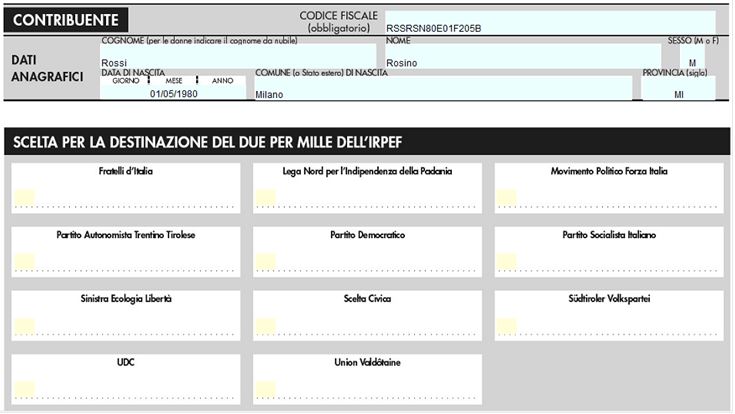Screen dimensions: 735x414
Task: Tick the Fratelli d'Italia choice box
Action: 25,197
